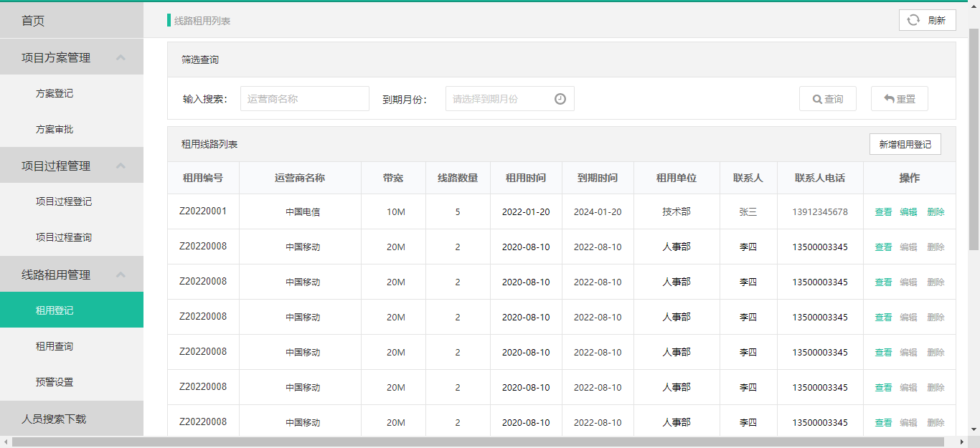The image size is (980, 448).
Task: Click the 到期时间 column header
Action: [598, 178]
